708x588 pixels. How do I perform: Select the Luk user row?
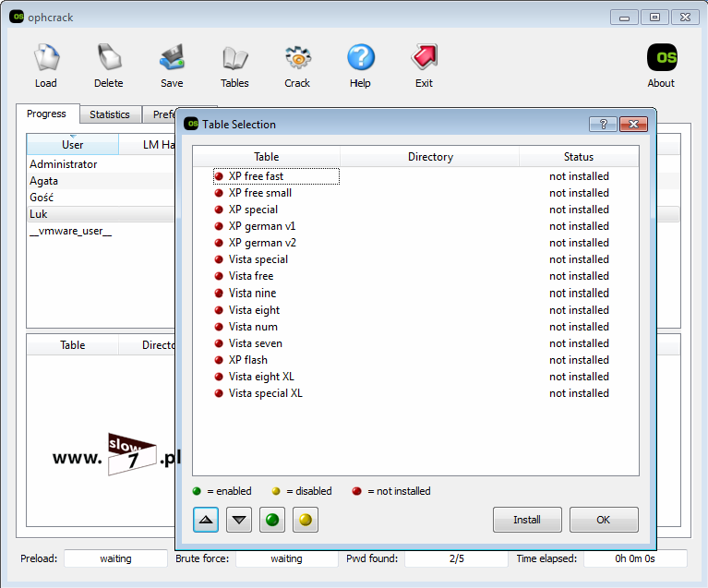101,214
